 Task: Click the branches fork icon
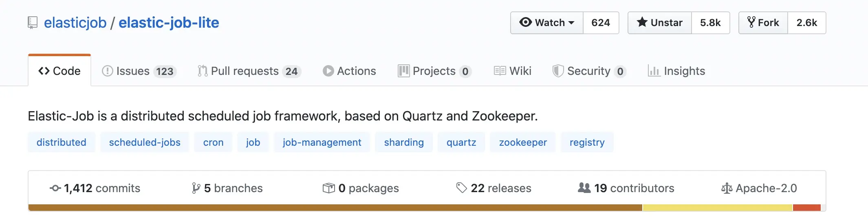196,188
